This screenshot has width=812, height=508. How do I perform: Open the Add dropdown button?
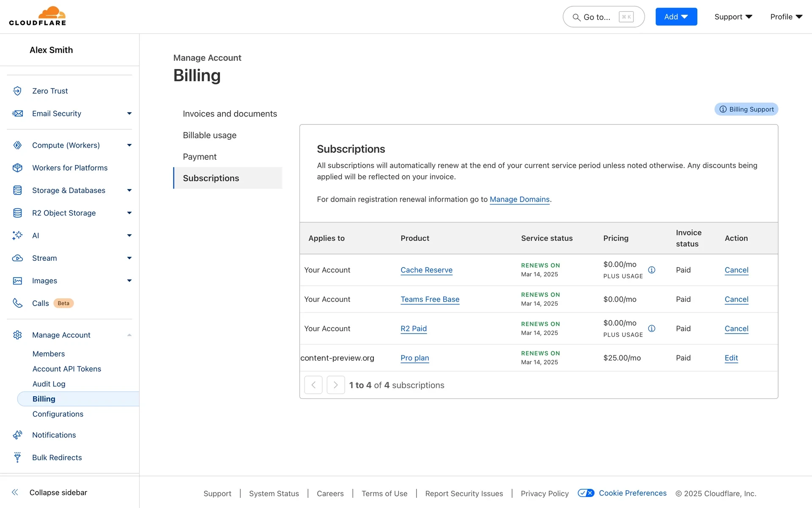click(676, 17)
